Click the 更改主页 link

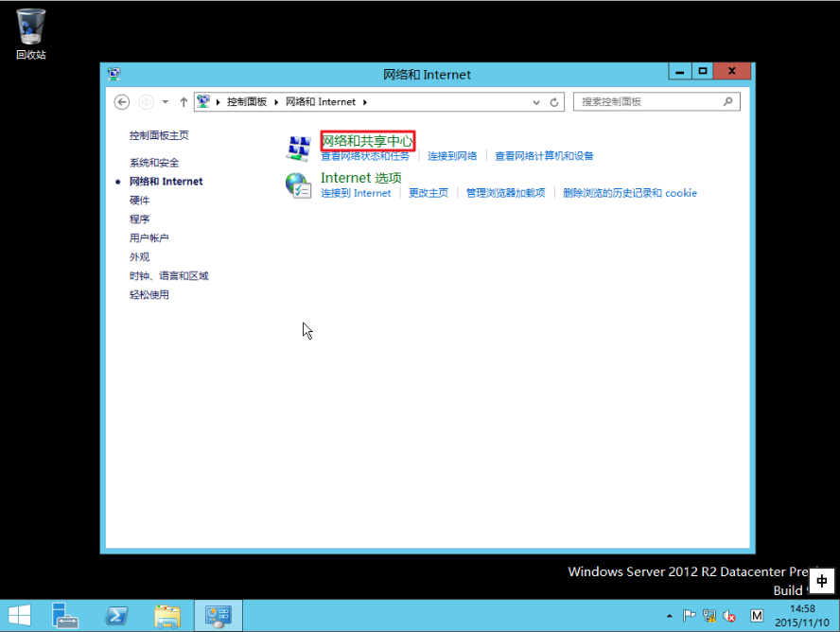tap(429, 193)
